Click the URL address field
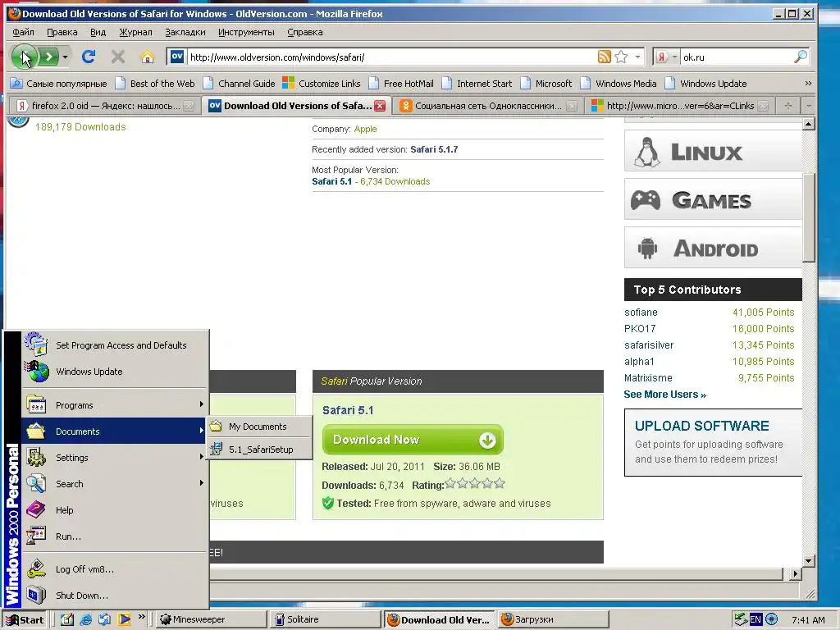 click(391, 57)
